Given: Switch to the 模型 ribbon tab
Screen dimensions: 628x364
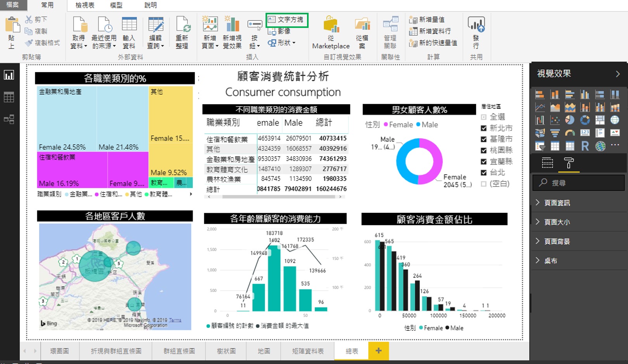Looking at the screenshot, I should tap(116, 5).
